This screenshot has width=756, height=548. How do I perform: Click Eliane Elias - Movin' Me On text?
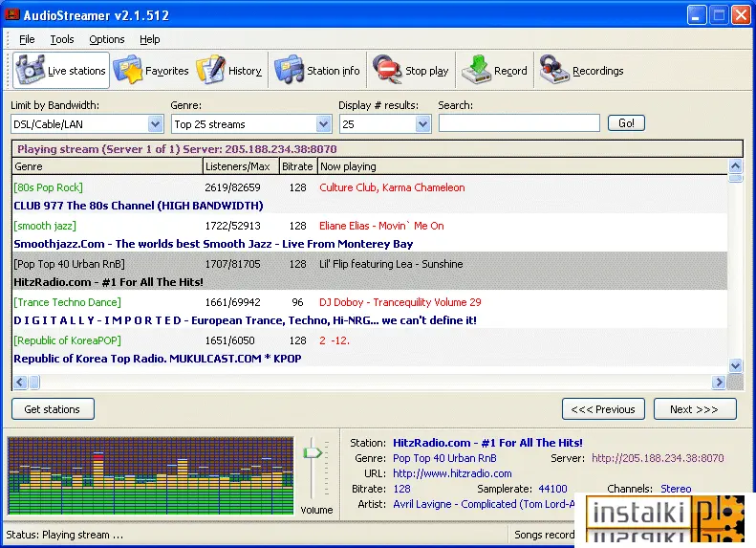pos(381,226)
